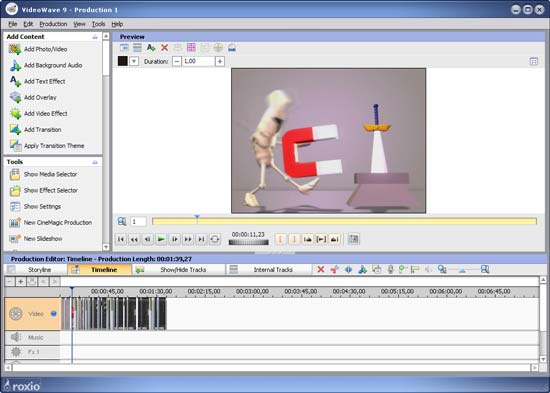Click the Add Background Audio icon

pyautogui.click(x=15, y=65)
